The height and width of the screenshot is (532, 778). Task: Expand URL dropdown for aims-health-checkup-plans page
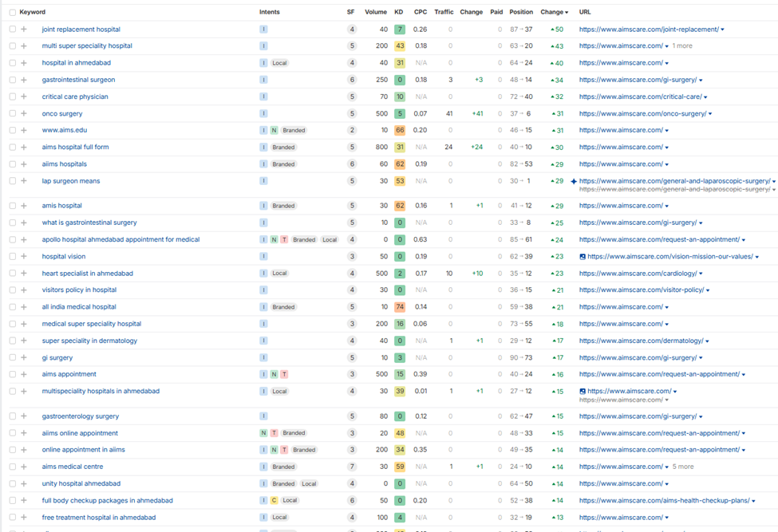[x=754, y=501]
